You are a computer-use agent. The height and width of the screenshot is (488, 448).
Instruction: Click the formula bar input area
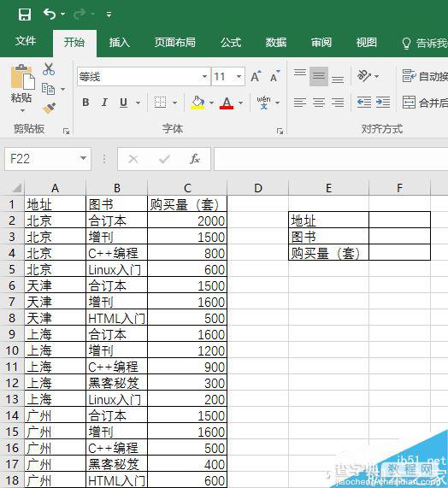pos(331,159)
